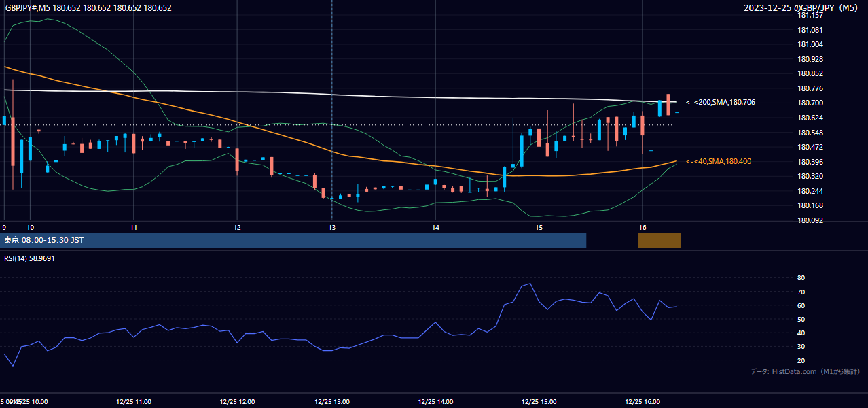Click price level 180.244 on the axis

pos(810,191)
